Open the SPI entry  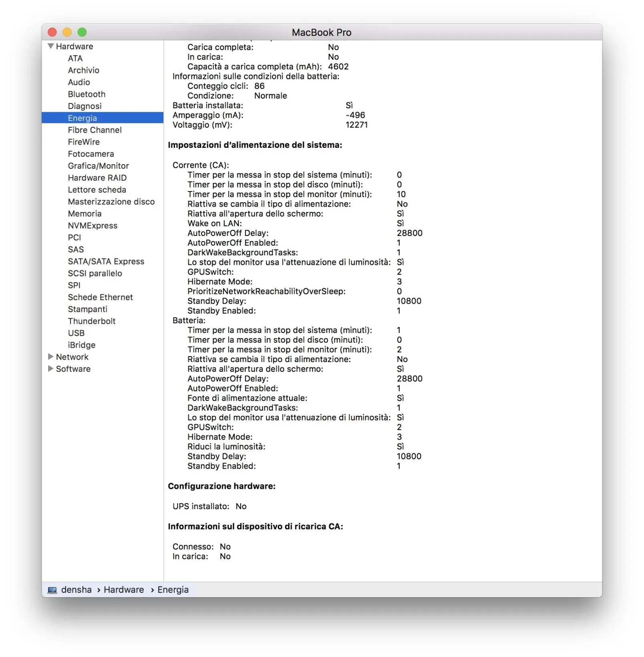pyautogui.click(x=74, y=285)
